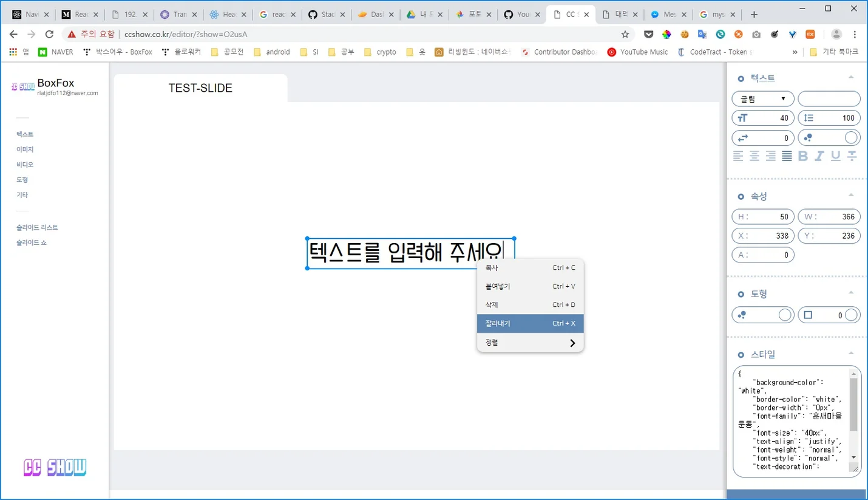
Task: Select the TEST-SLIDE tab
Action: coord(200,88)
